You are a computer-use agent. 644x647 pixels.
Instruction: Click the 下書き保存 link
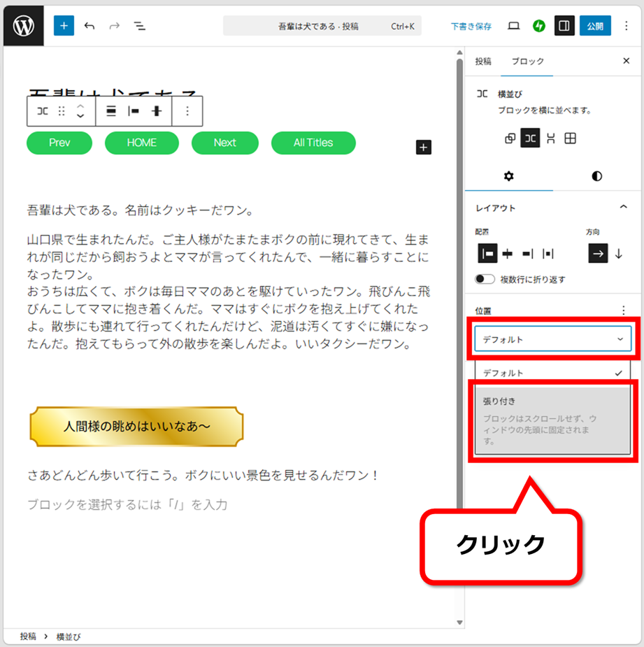pyautogui.click(x=471, y=26)
